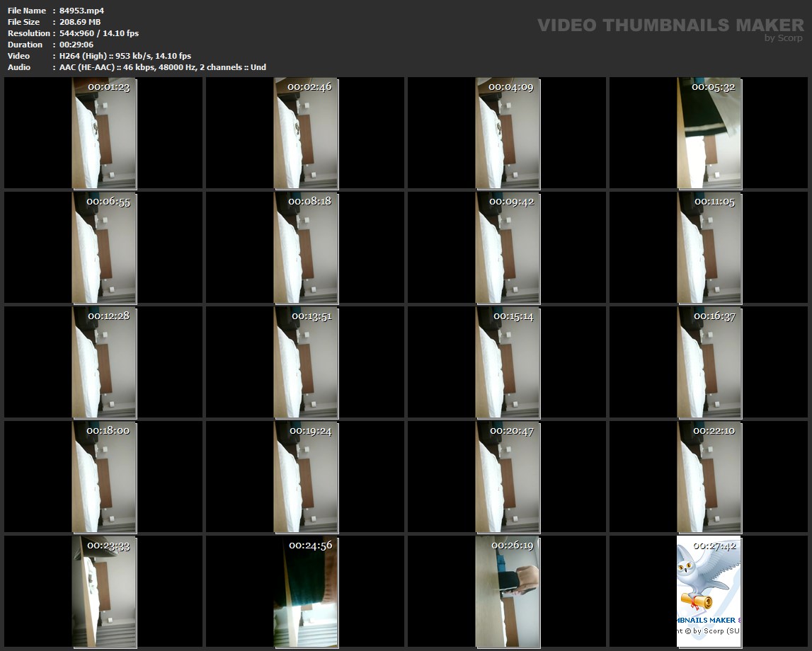Screen dimensions: 812x651
Task: Click the thumbnail at 00:16:37
Action: (709, 362)
